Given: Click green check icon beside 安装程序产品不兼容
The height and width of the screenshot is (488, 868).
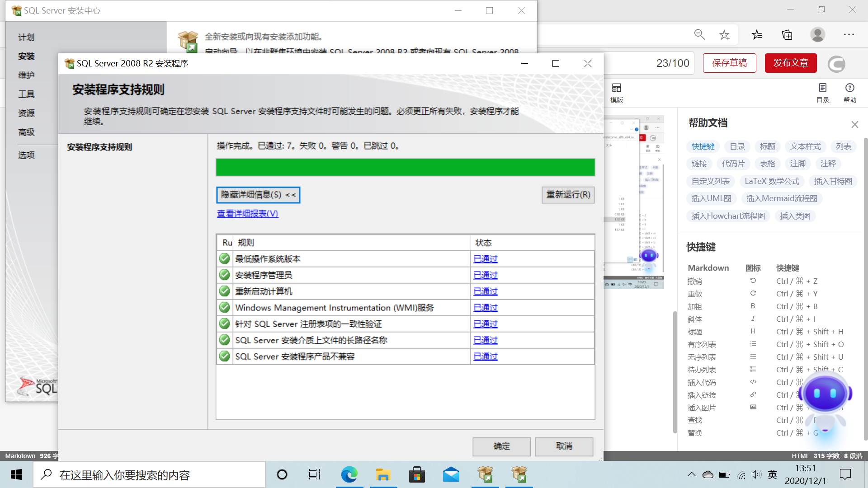Looking at the screenshot, I should tap(224, 356).
